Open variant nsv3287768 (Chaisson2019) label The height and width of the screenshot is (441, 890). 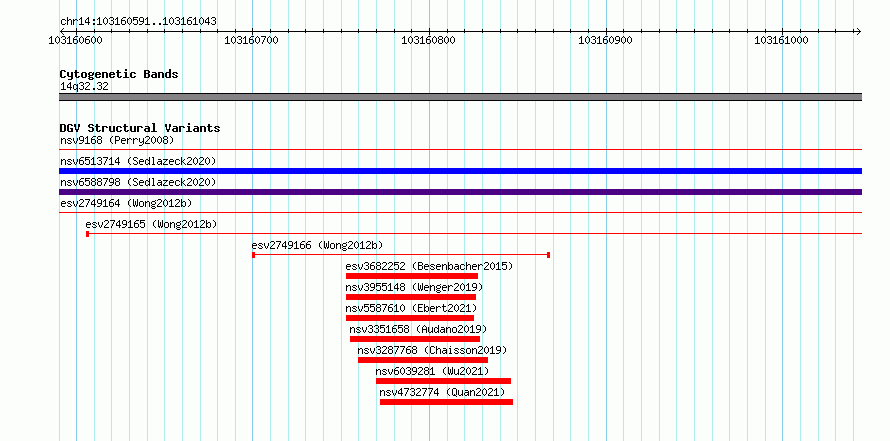(x=432, y=350)
